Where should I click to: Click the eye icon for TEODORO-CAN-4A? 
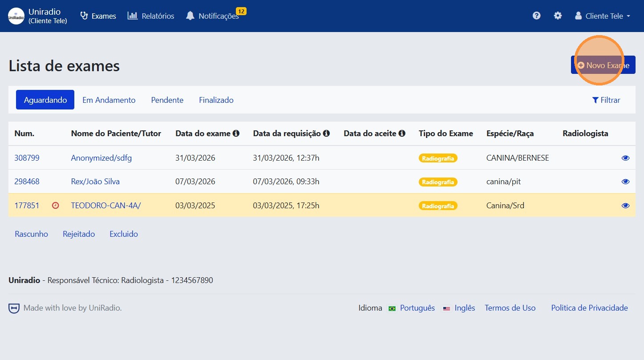coord(625,206)
